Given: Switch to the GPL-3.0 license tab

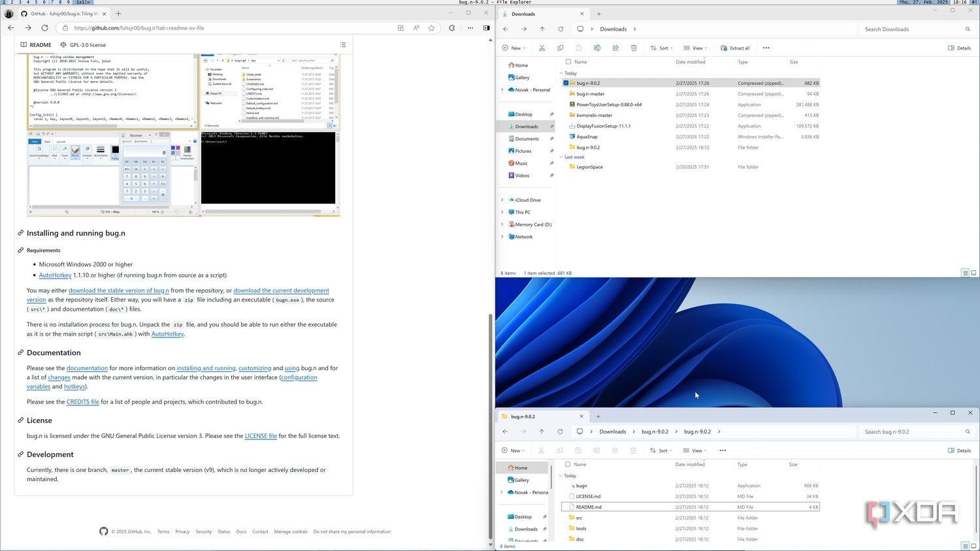Looking at the screenshot, I should (83, 45).
